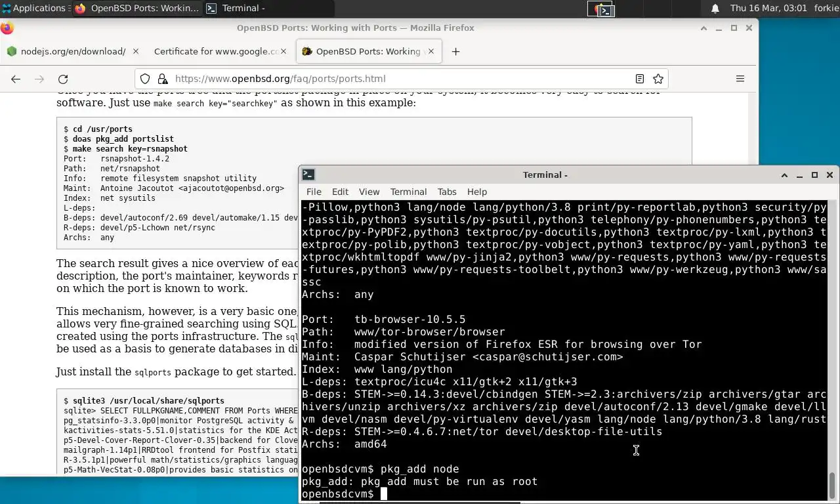Shade the Firefox window with the up-arrow button

pos(703,28)
